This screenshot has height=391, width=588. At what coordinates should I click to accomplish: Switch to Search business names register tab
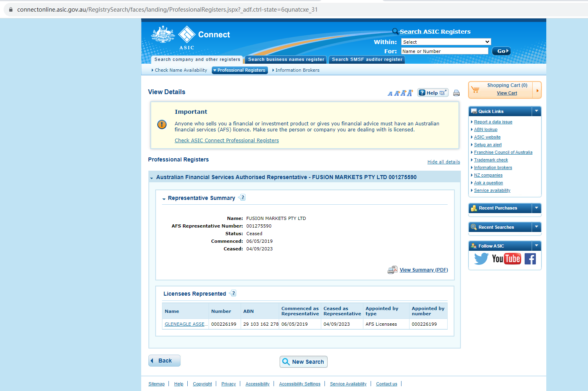click(x=286, y=59)
